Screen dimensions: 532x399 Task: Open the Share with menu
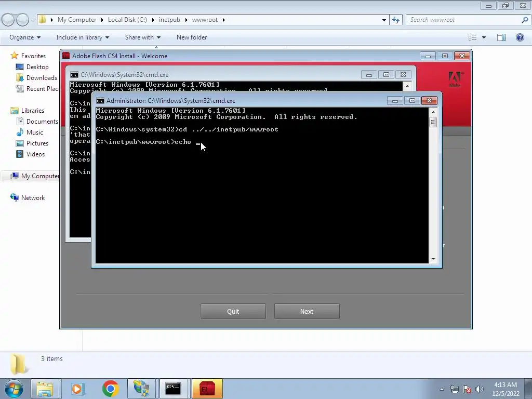pyautogui.click(x=142, y=37)
